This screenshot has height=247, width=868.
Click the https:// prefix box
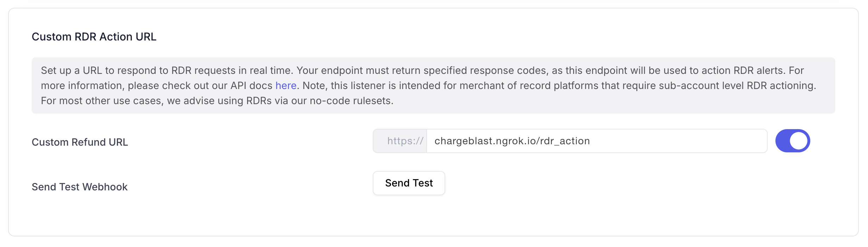pyautogui.click(x=400, y=141)
